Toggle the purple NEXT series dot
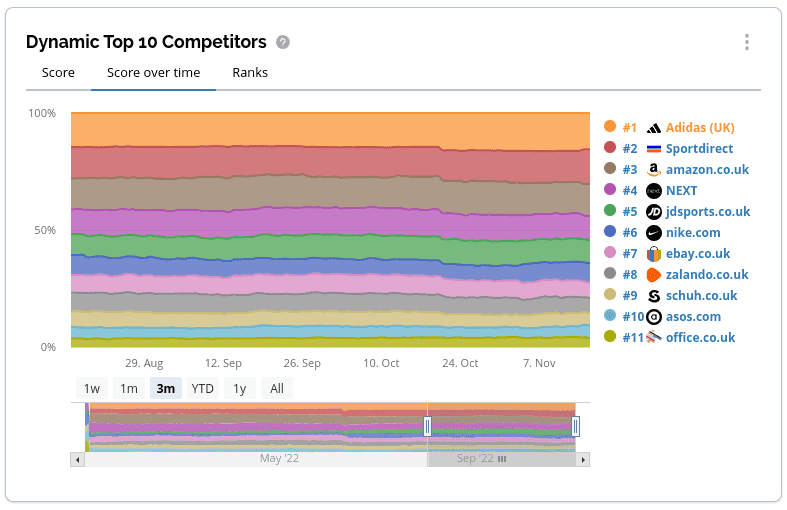 (x=610, y=189)
